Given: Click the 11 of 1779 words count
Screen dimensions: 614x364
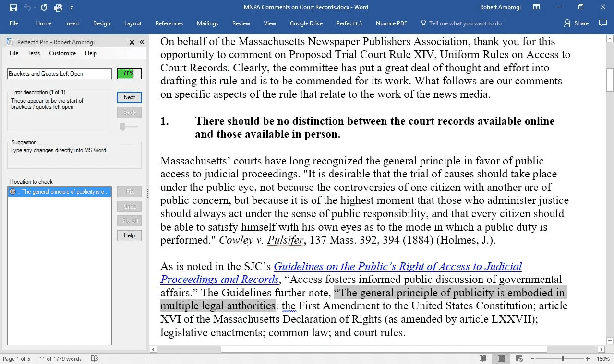Looking at the screenshot, I should [x=60, y=359].
